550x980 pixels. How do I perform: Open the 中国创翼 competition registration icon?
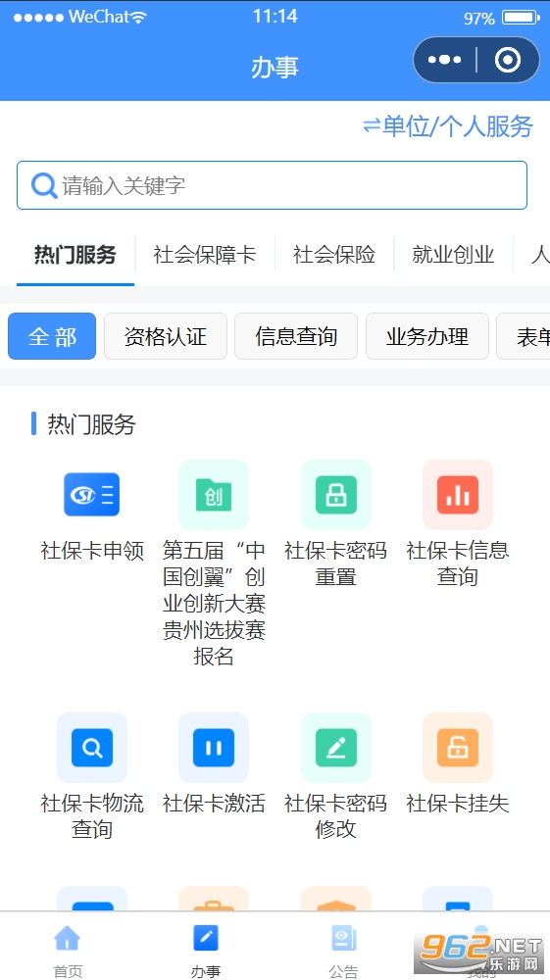point(214,495)
